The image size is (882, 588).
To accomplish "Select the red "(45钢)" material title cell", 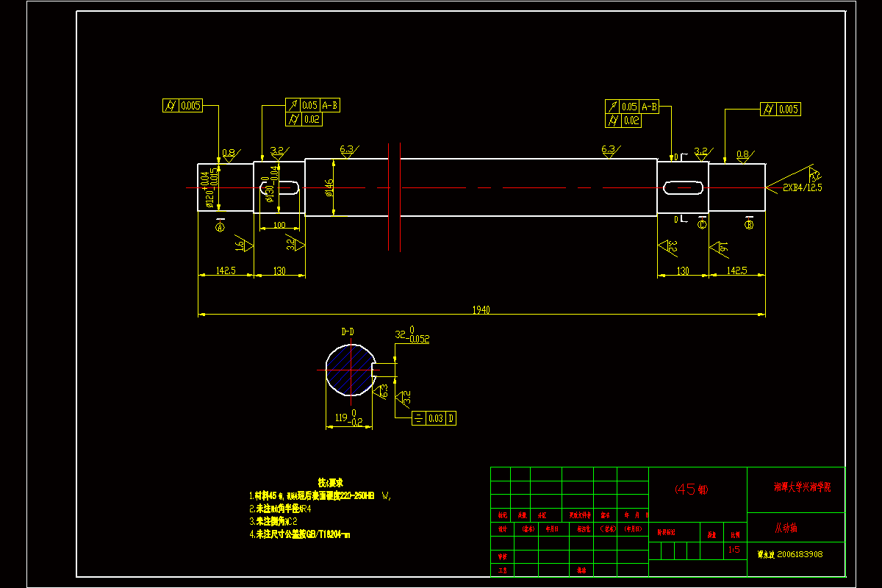I will pyautogui.click(x=692, y=490).
